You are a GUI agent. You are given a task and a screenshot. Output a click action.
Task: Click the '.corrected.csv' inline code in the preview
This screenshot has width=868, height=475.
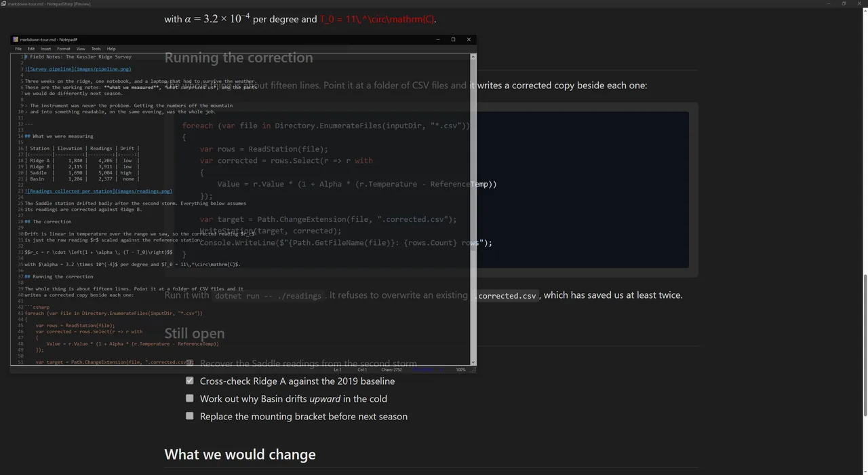pos(506,295)
